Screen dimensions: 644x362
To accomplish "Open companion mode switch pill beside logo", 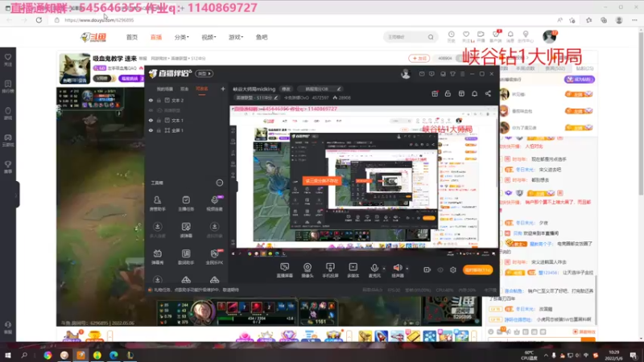I will (204, 74).
